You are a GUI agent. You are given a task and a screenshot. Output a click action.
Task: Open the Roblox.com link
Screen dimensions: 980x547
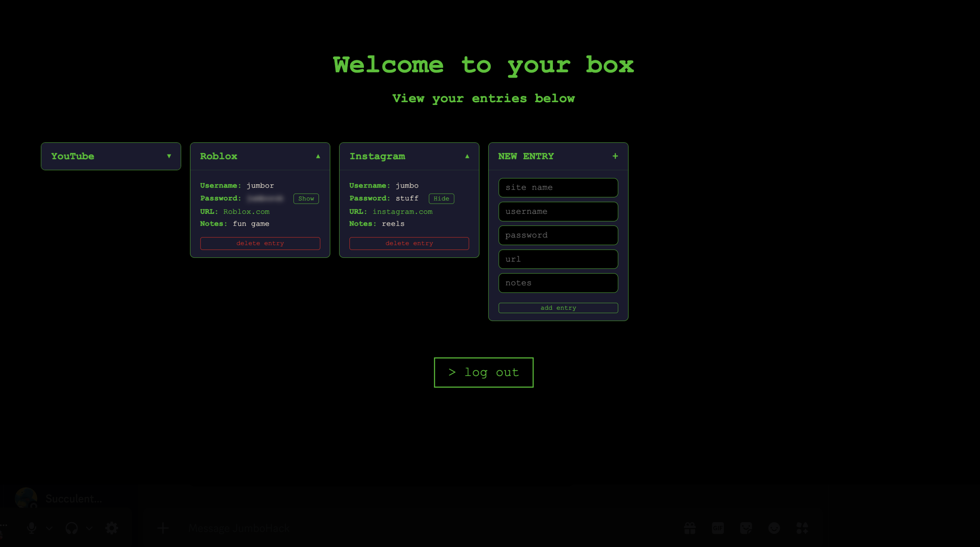246,211
